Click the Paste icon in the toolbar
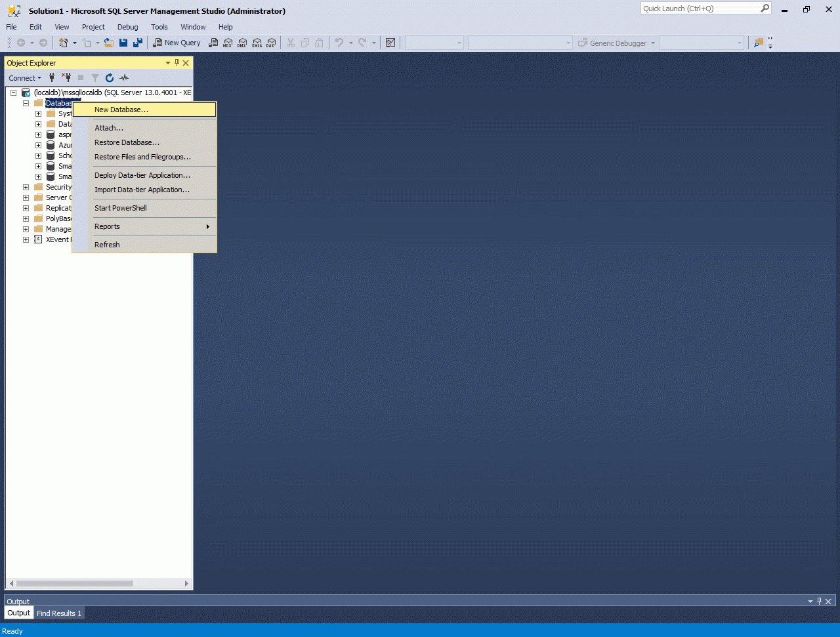Viewport: 840px width, 637px height. 320,43
